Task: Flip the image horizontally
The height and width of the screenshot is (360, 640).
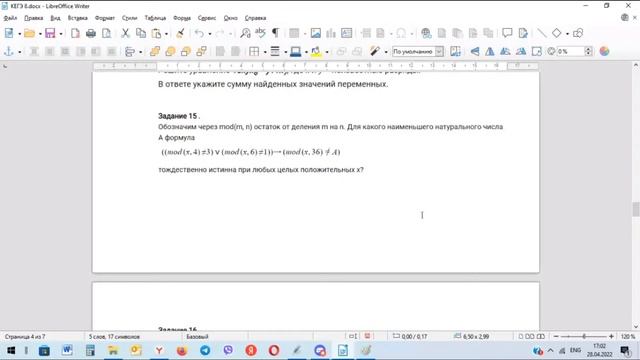Action: 490,51
